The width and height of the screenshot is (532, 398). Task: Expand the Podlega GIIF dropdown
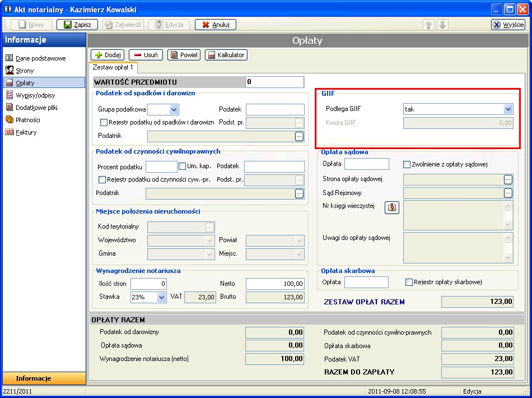coord(508,109)
